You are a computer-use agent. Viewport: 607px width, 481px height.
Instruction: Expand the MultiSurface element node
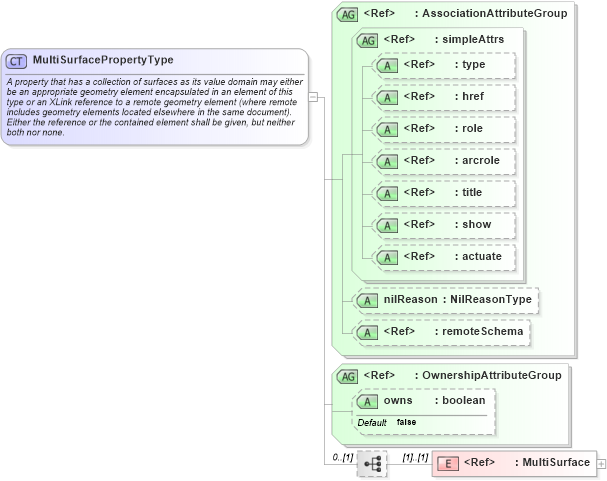[x=601, y=464]
